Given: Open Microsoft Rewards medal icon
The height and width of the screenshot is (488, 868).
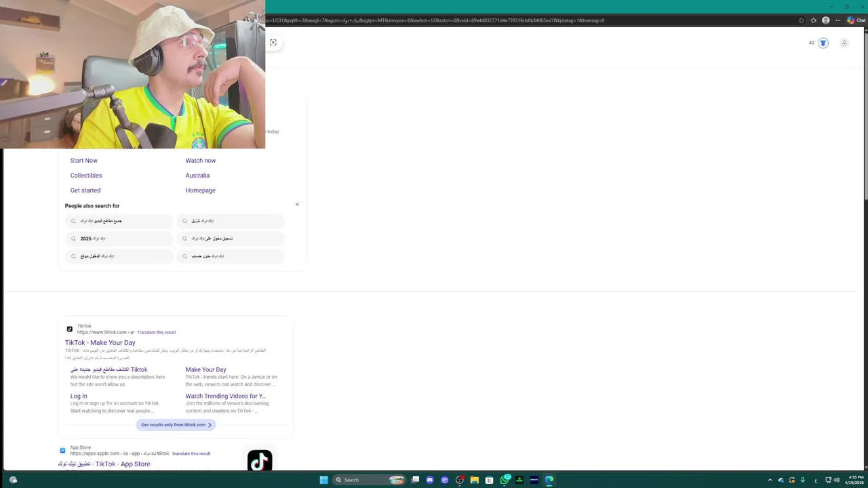Looking at the screenshot, I should click(x=823, y=43).
